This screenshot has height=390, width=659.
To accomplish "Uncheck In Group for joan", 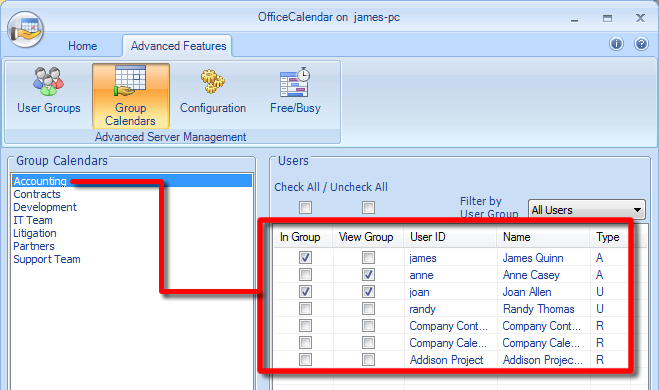I will click(x=306, y=292).
